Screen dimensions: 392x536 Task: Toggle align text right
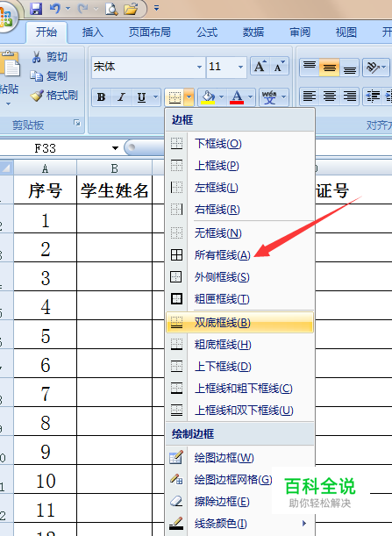pos(349,96)
